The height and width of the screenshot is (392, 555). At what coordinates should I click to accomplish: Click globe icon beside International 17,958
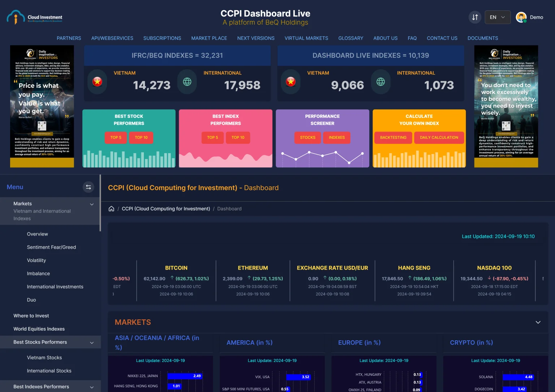[x=187, y=82]
